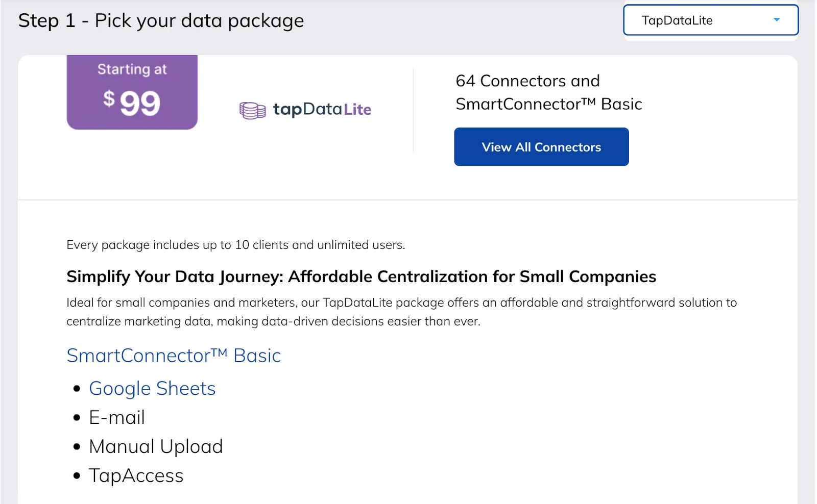Viewport: 817px width, 504px height.
Task: Select the TapAccess list item
Action: coord(136,476)
